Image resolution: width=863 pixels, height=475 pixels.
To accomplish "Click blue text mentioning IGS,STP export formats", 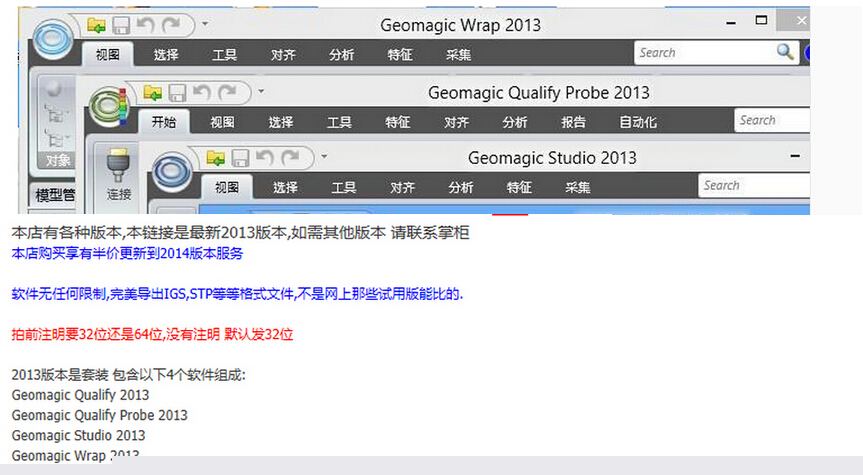I will [237, 294].
